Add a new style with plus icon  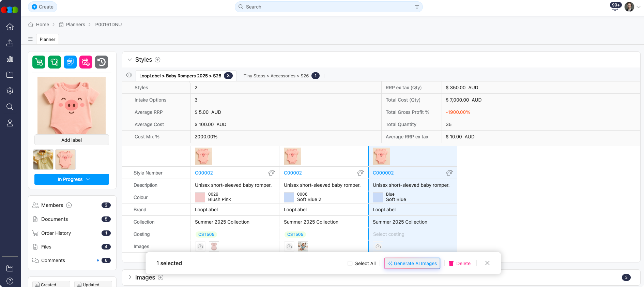click(157, 60)
